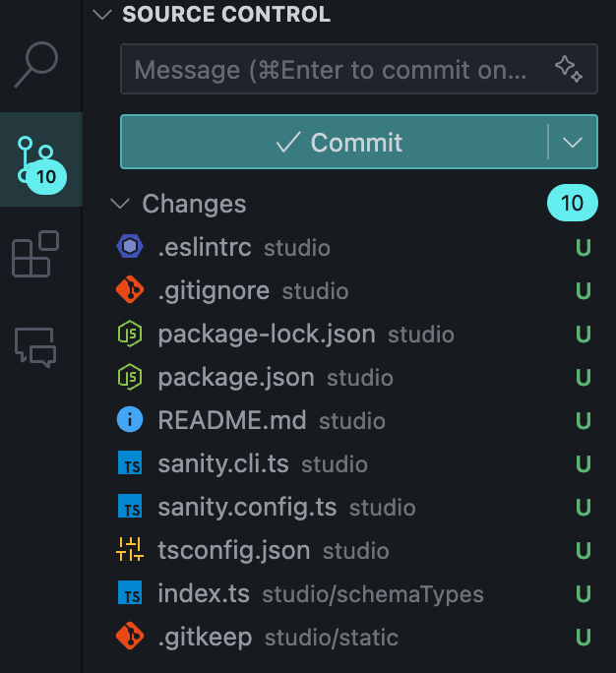This screenshot has height=673, width=616.
Task: Select sanity.config.ts in changes
Action: 247,508
